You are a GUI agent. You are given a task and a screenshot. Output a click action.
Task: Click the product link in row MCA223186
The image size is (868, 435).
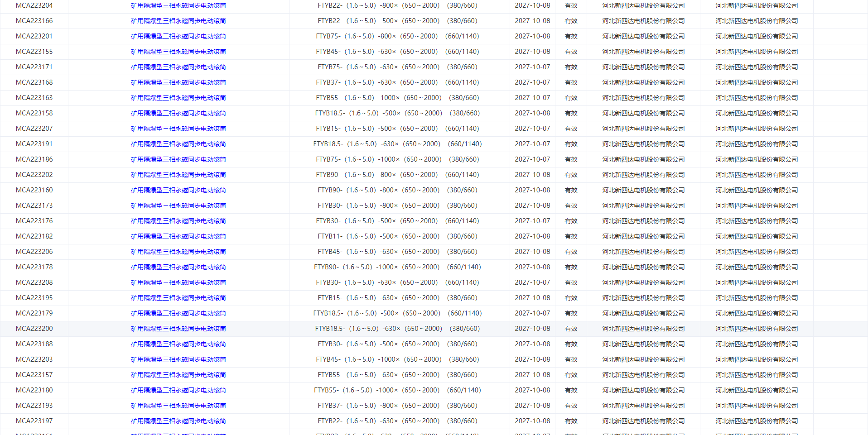178,159
